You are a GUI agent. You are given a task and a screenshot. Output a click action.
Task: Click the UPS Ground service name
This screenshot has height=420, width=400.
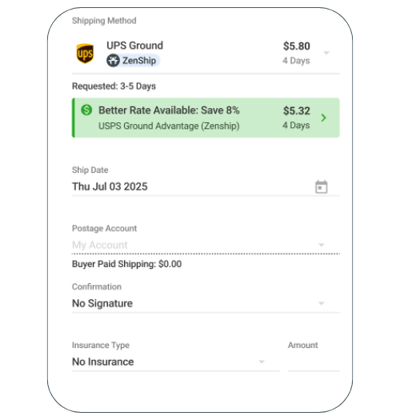(x=135, y=45)
